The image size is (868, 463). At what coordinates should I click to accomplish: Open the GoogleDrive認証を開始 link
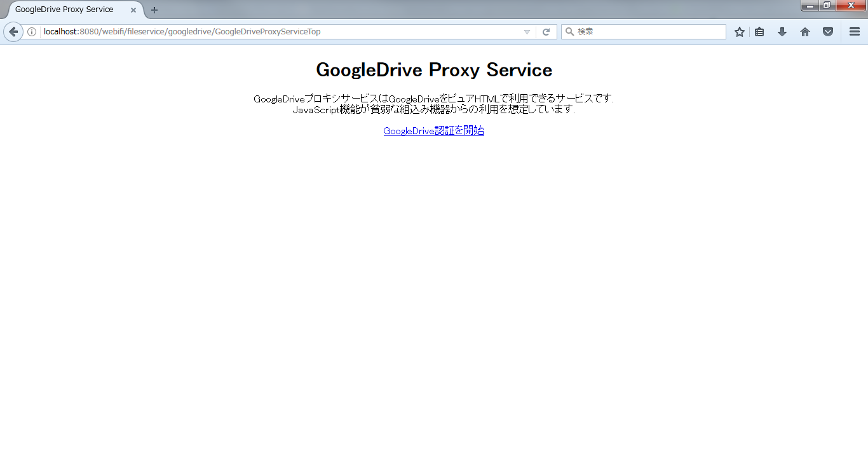tap(434, 131)
